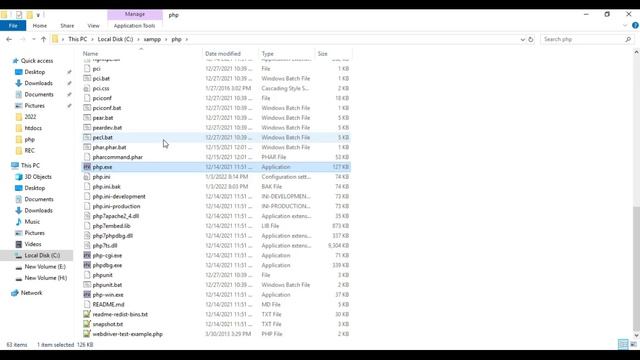Click the snapshot.txt file icon
The image size is (640, 360).
(87, 324)
